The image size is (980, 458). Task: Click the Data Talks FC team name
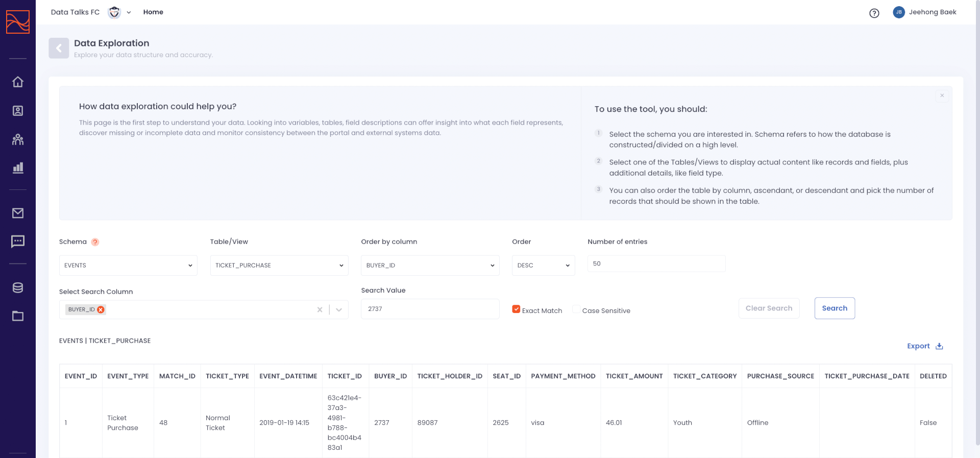point(76,12)
